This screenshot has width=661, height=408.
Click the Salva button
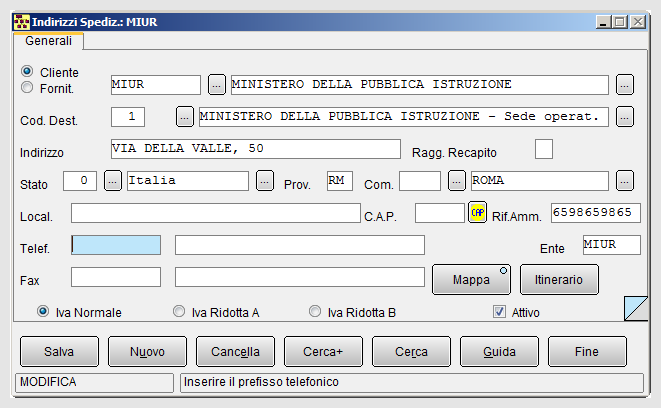[x=59, y=352]
